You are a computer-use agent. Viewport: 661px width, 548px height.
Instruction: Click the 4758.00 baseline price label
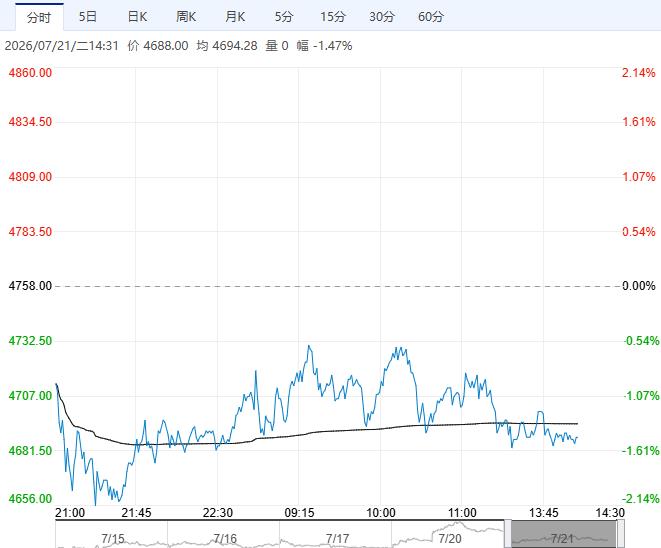[x=30, y=286]
